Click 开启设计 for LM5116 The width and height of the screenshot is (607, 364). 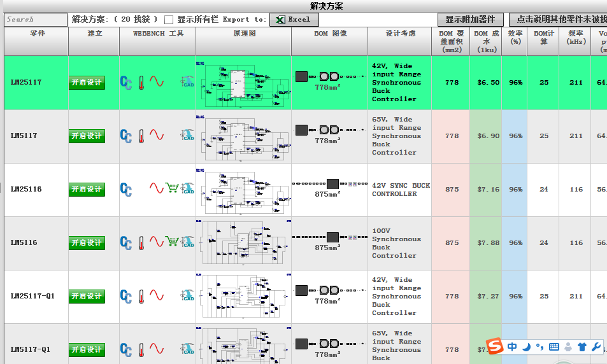pyautogui.click(x=87, y=242)
